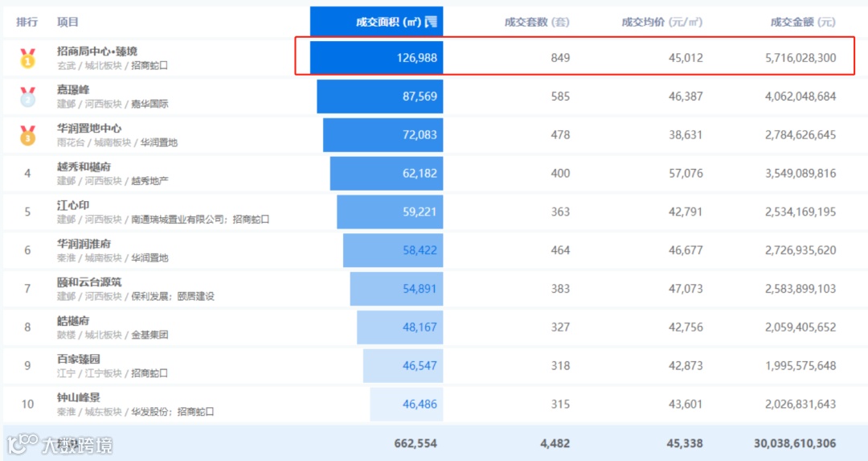Select amount 3,549,089,816
The image size is (868, 461).
800,174
